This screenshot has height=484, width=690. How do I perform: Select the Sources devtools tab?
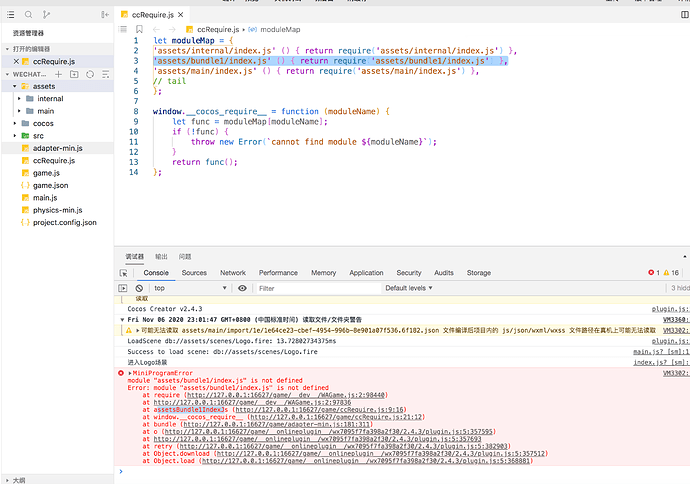click(194, 273)
